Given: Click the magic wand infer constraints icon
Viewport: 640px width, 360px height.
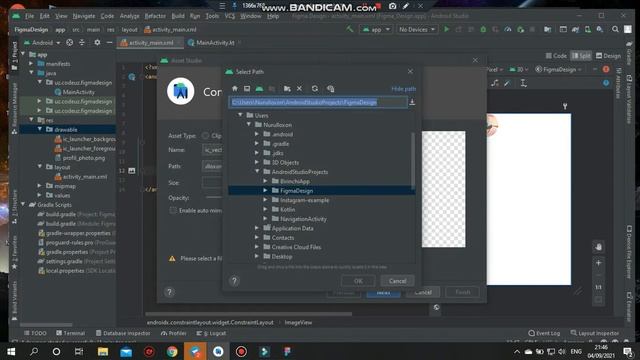Looking at the screenshot, I should [x=507, y=83].
